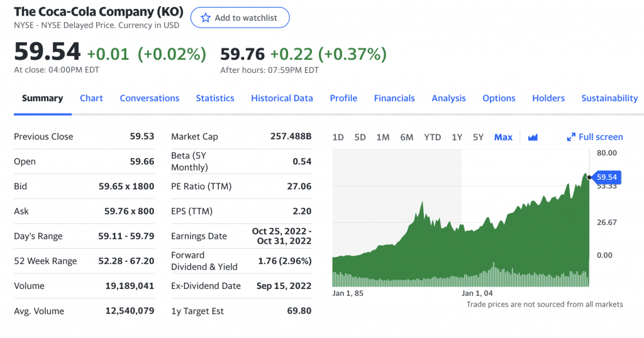Open the Conversations tab
The height and width of the screenshot is (338, 644).
click(x=150, y=98)
